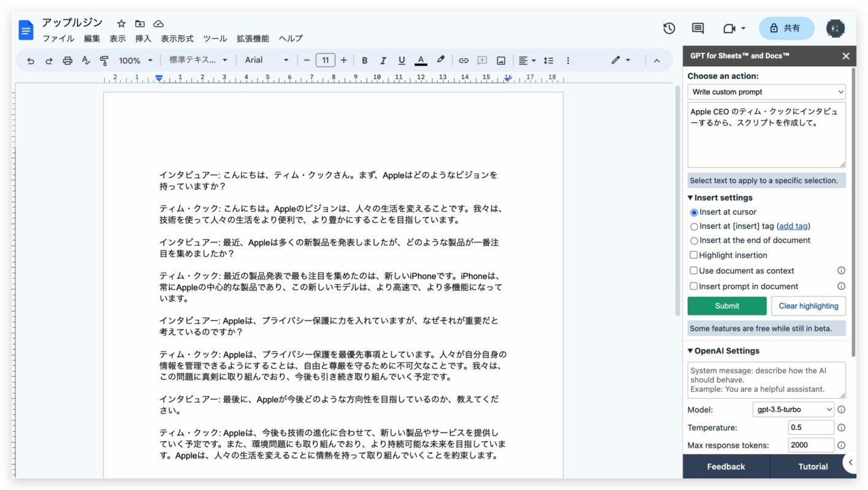Print the document
868x490 pixels.
(67, 61)
